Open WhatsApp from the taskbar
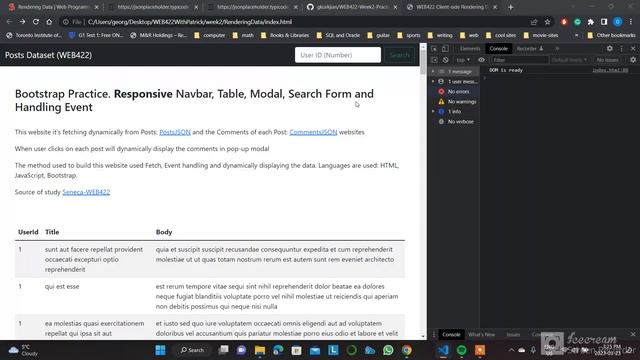The width and height of the screenshot is (640, 360). [x=388, y=350]
